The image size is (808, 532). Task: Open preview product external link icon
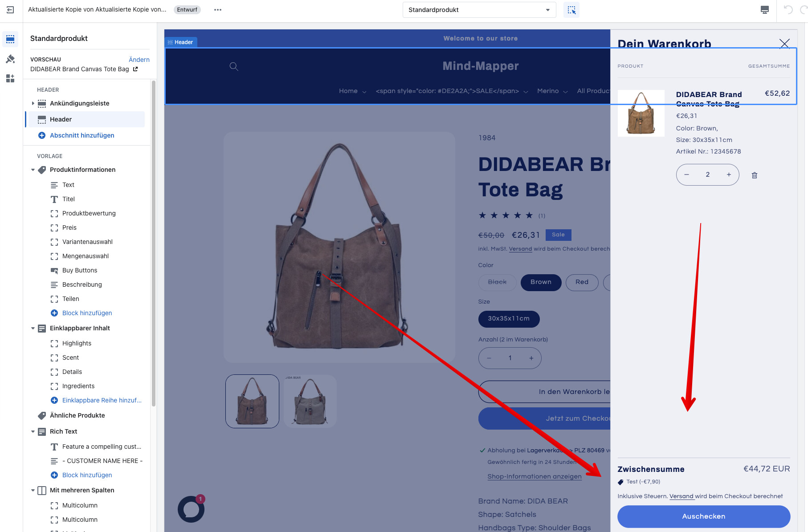(135, 69)
